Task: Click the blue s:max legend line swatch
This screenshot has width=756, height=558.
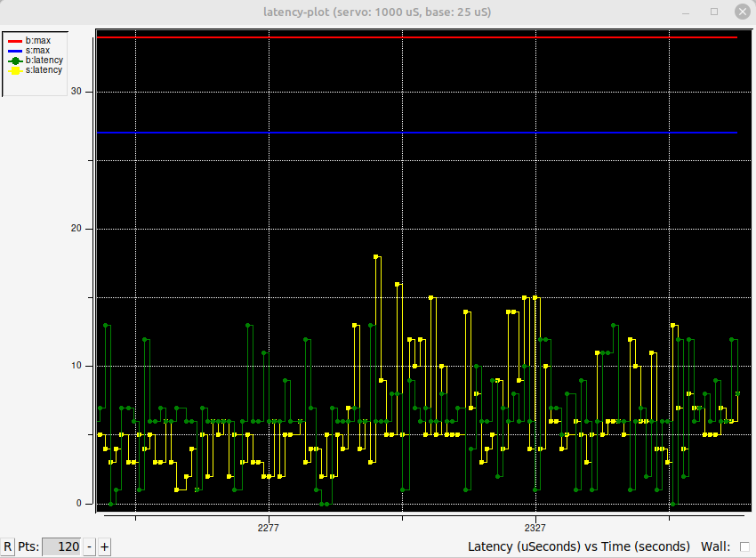Action: [x=15, y=51]
